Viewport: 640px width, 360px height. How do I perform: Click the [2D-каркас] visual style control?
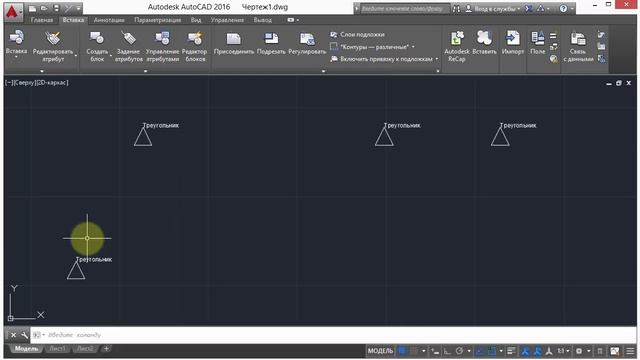(x=52, y=82)
